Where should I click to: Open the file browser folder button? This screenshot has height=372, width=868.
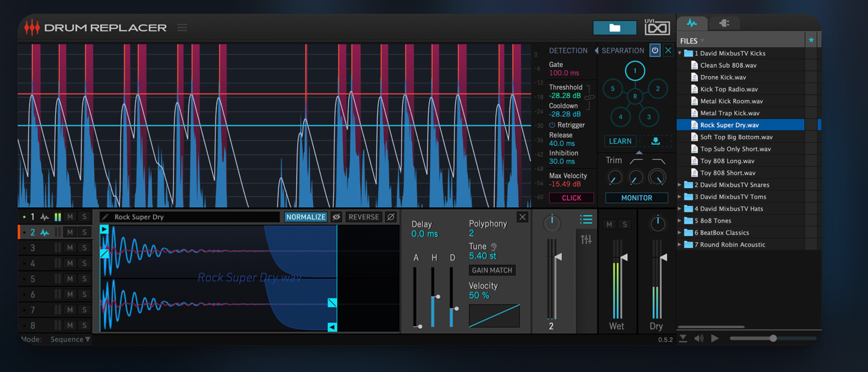tap(614, 28)
